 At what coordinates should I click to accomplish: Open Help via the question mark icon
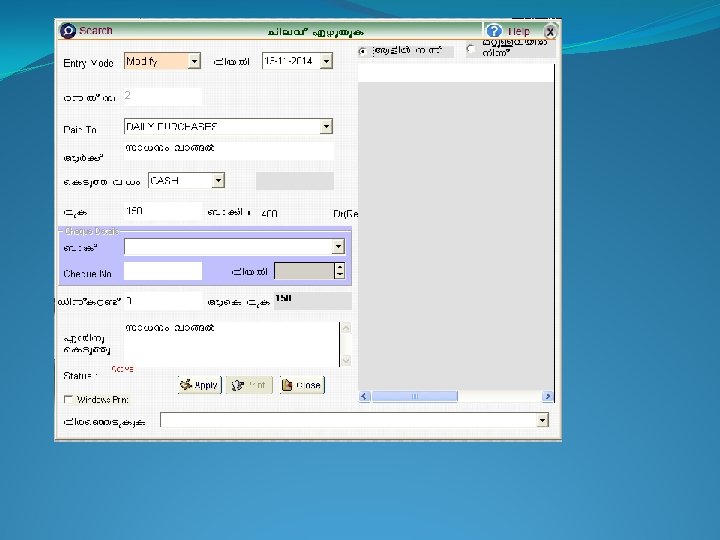[494, 31]
